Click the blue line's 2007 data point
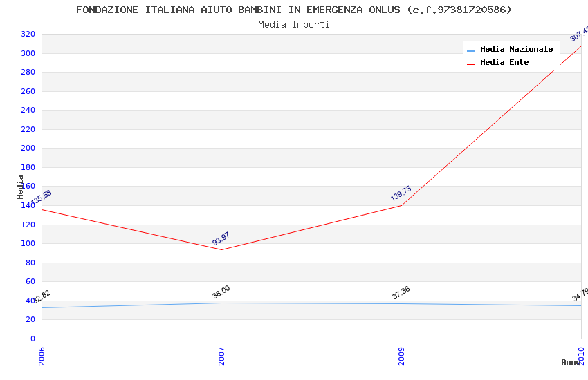Image resolution: width=588 pixels, height=380 pixels. (x=221, y=303)
